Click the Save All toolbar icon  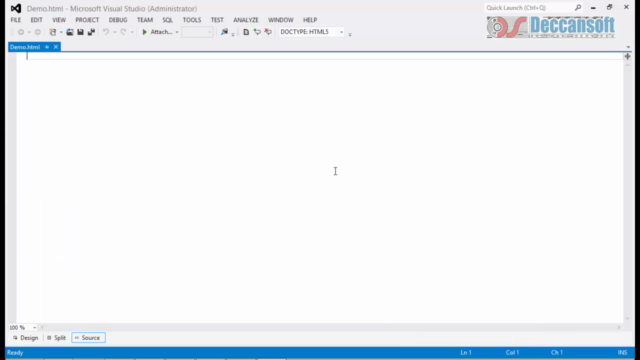91,32
